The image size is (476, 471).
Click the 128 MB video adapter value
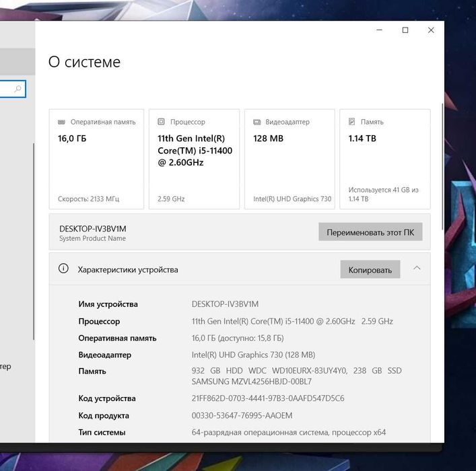click(x=268, y=139)
